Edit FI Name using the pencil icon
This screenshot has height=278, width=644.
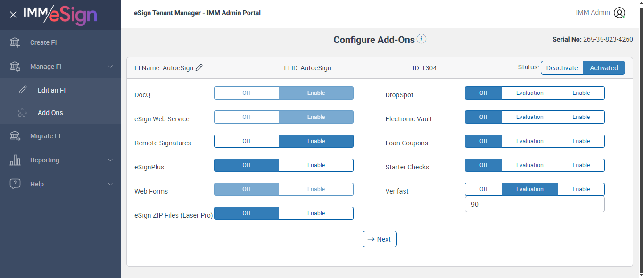point(199,68)
